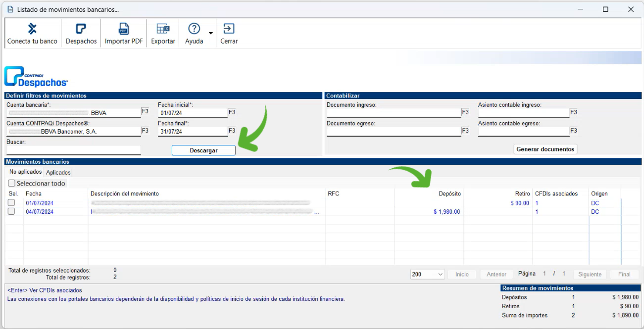Open the Ayuda help icon

point(194,29)
